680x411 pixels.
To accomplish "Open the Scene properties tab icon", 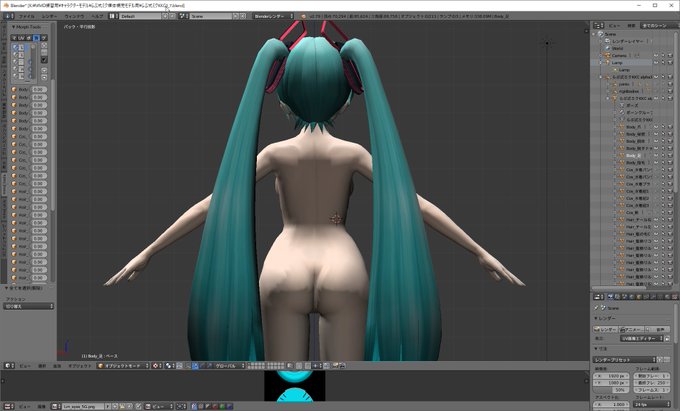I will [625, 297].
